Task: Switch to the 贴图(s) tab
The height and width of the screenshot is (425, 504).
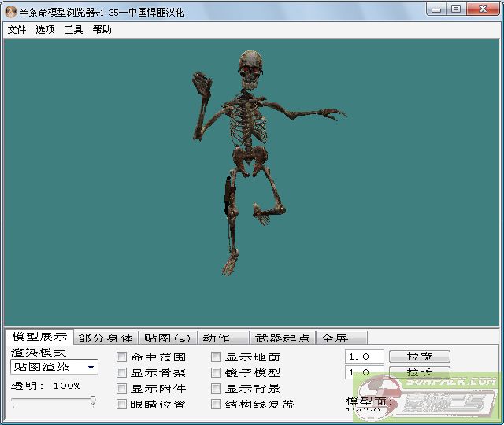Action: [167, 338]
